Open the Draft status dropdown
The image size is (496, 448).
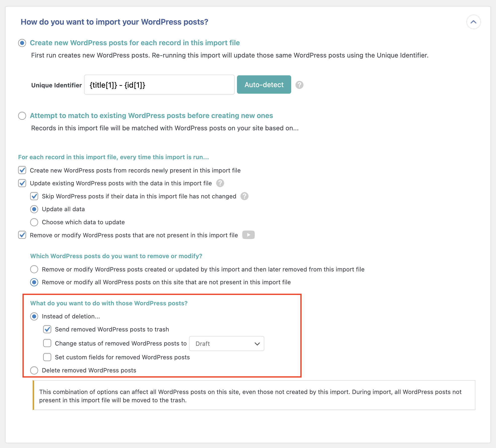click(226, 344)
